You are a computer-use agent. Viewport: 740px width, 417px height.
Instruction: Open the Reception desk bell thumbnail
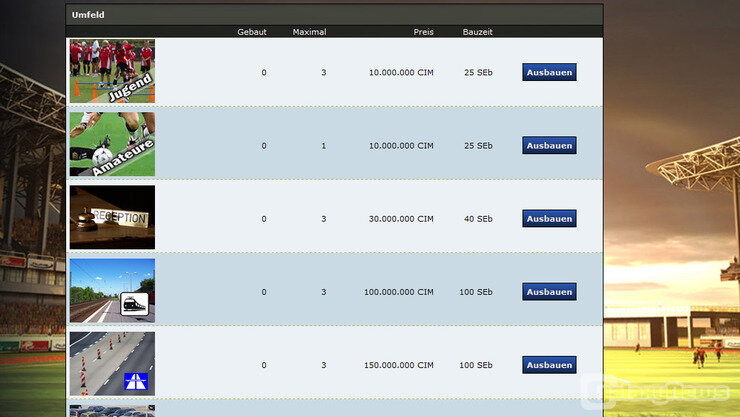tap(112, 217)
